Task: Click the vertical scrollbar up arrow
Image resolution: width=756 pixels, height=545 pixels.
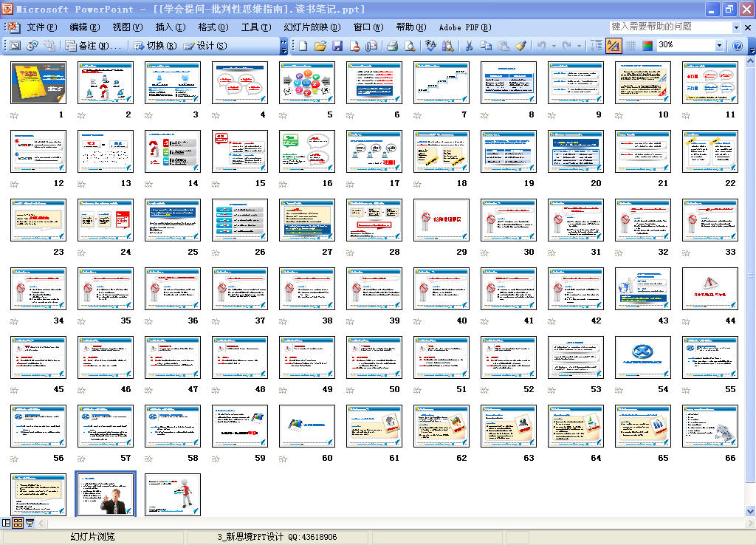Action: coord(750,61)
